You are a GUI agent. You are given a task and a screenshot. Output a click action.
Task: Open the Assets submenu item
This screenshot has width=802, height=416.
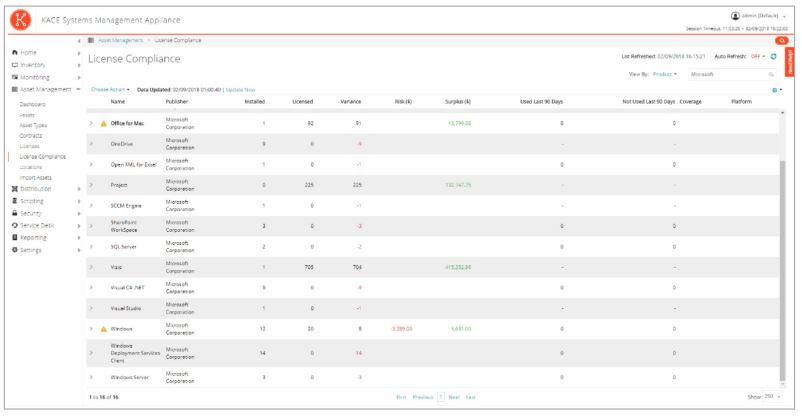pyautogui.click(x=27, y=115)
